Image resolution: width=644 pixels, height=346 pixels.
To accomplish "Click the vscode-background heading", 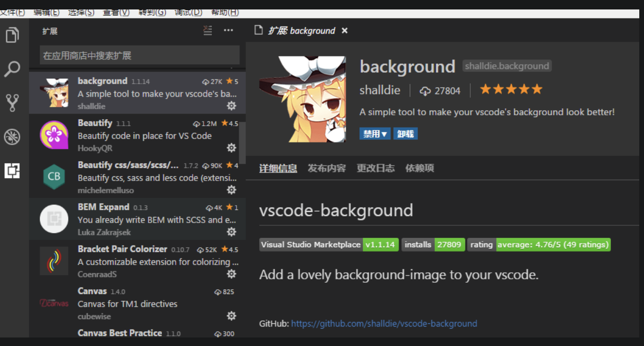I will [x=336, y=210].
